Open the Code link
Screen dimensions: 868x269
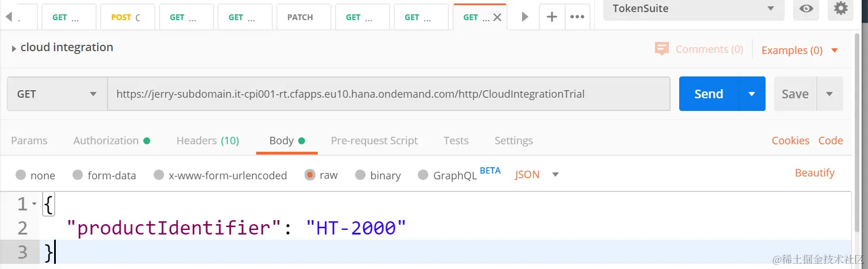831,141
